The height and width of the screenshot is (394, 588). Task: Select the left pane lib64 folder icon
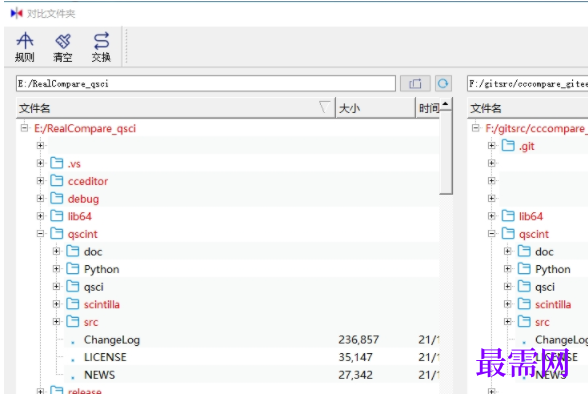pos(57,216)
